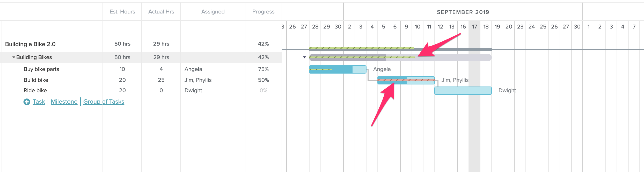644x172 pixels.
Task: Click the disclosure triangle on the Gantt timeline
Action: pyautogui.click(x=304, y=57)
